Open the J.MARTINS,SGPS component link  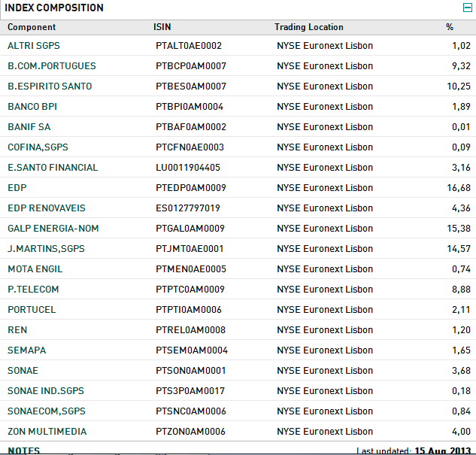(46, 249)
